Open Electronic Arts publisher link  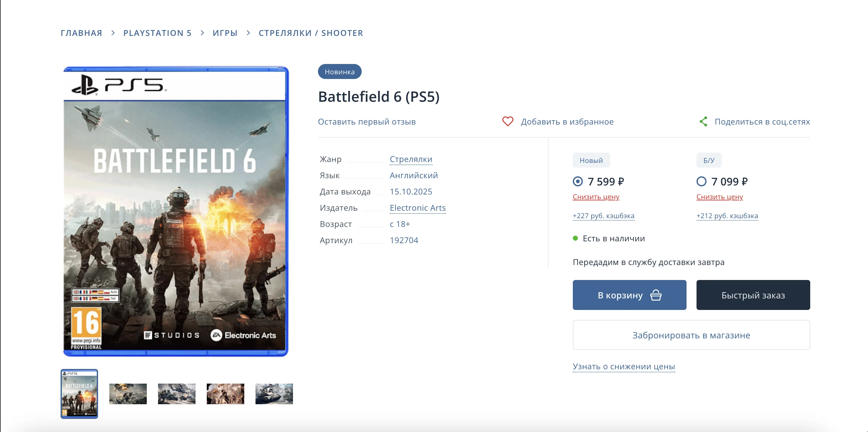pos(418,208)
